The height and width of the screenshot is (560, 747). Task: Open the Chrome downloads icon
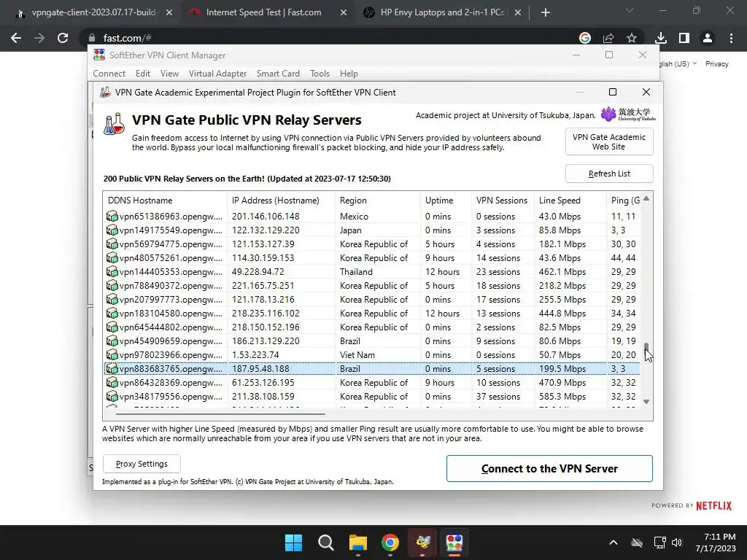pos(661,38)
